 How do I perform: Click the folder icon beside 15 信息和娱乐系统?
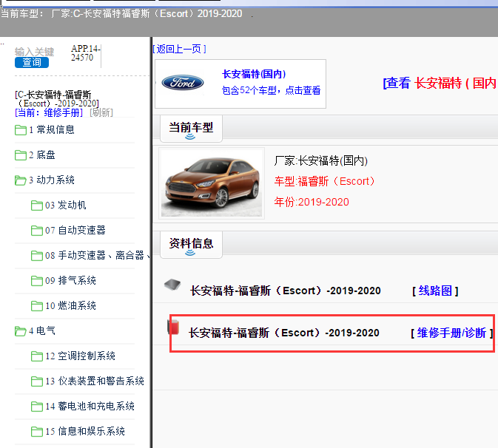pyautogui.click(x=37, y=432)
